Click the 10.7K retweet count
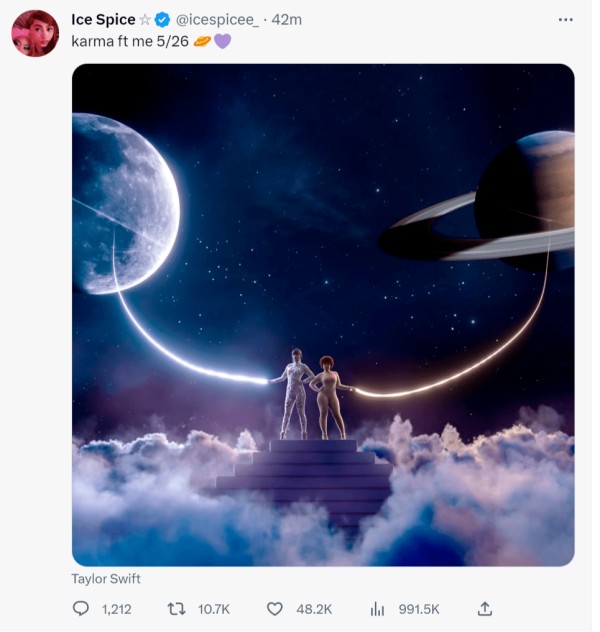Screen dimensions: 600x632 pos(213,608)
